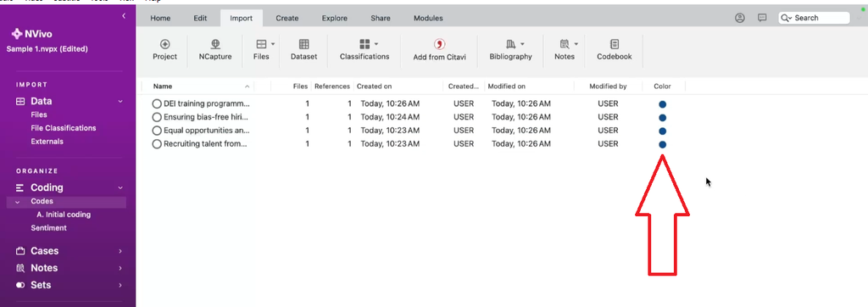Collapse the Coding section chevron
868x307 pixels.
120,188
